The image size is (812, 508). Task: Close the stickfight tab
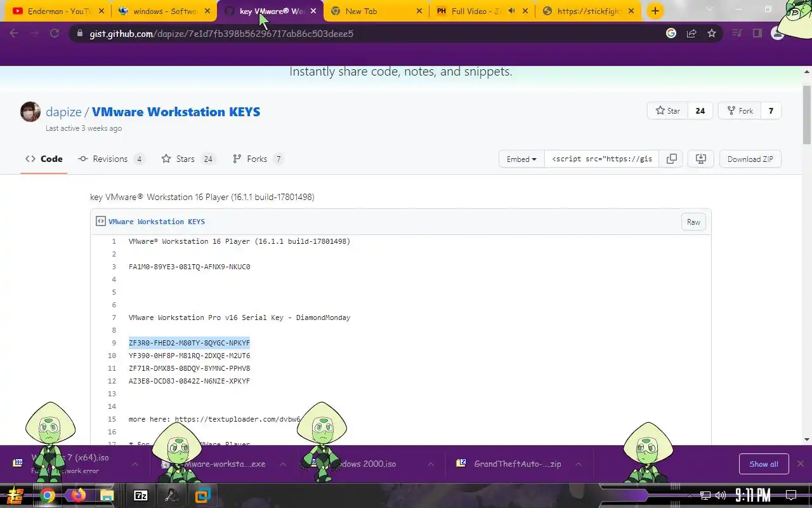pos(631,11)
